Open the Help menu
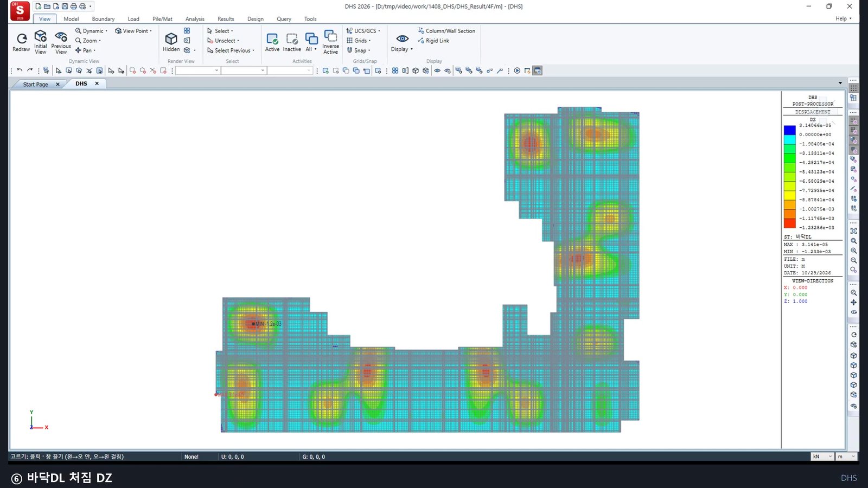The height and width of the screenshot is (488, 868). [843, 18]
